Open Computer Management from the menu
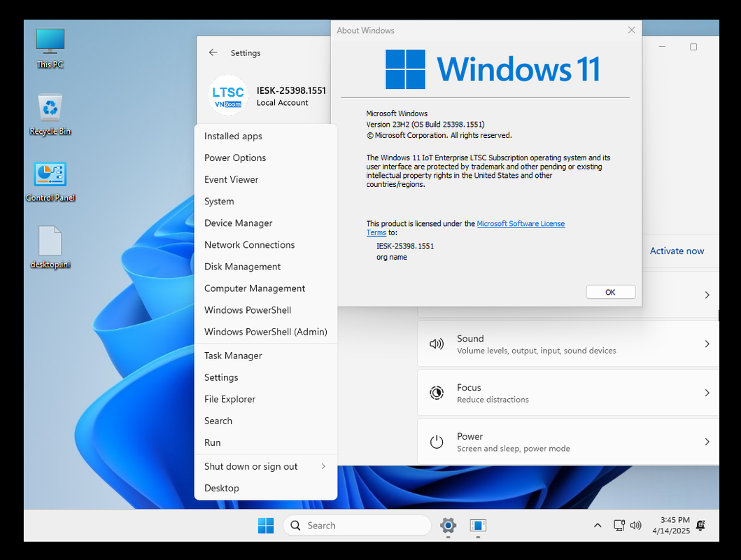Image resolution: width=741 pixels, height=560 pixels. click(266, 288)
